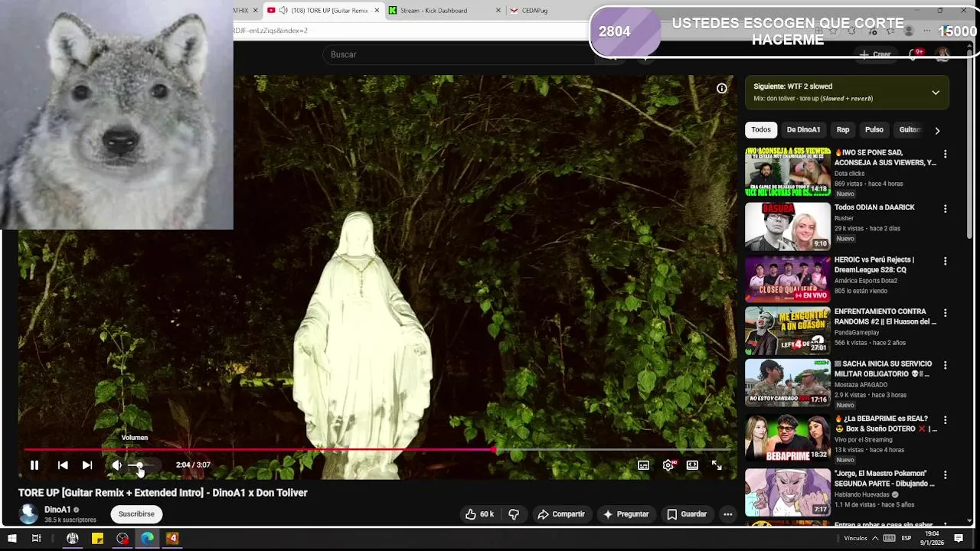
Task: Click the Compartir share button
Action: point(561,514)
